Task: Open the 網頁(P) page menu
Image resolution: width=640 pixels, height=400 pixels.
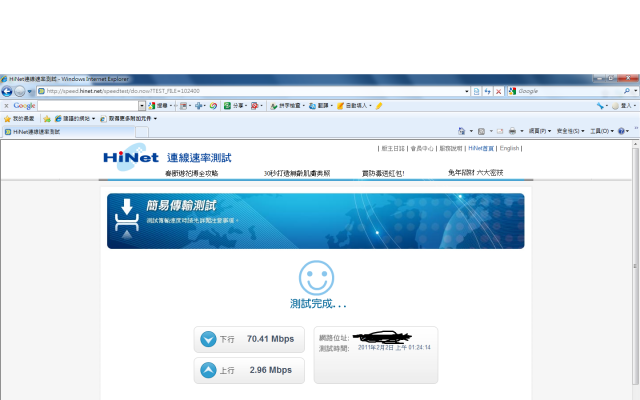Action: 540,131
